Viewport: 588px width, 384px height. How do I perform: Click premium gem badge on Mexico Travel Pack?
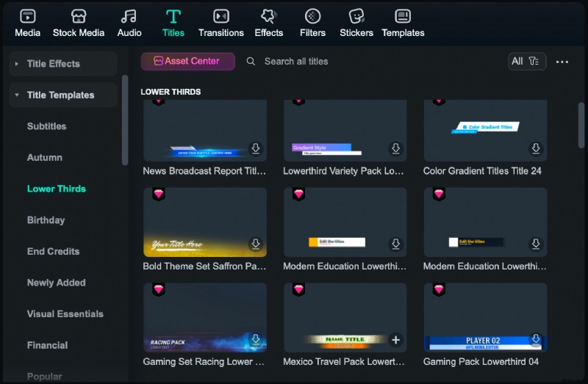pyautogui.click(x=299, y=289)
